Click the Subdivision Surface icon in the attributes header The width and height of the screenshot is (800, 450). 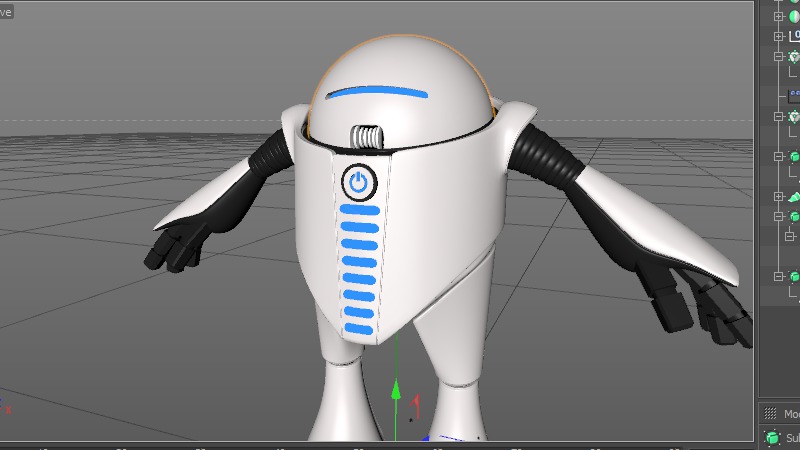point(772,438)
